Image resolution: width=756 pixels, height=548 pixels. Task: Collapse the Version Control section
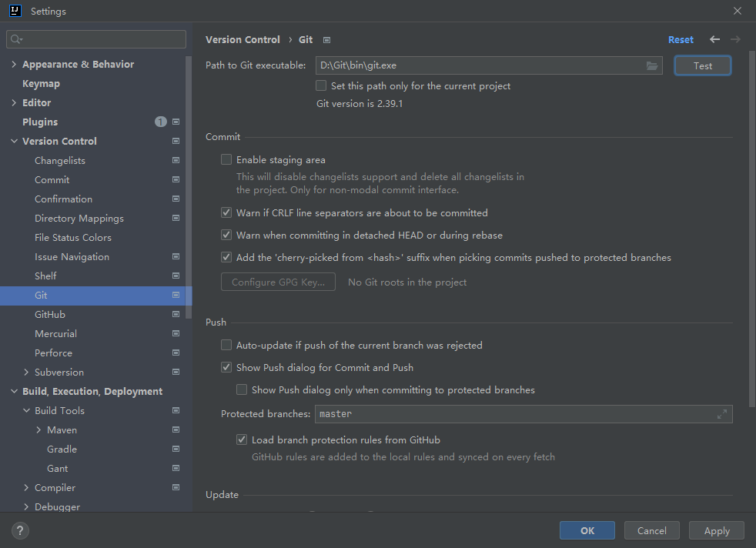[14, 141]
